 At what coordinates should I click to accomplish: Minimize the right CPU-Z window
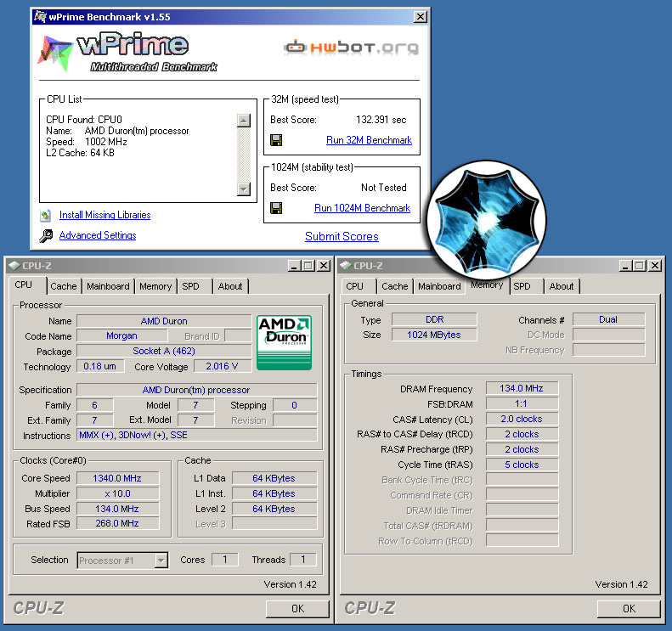(x=625, y=266)
